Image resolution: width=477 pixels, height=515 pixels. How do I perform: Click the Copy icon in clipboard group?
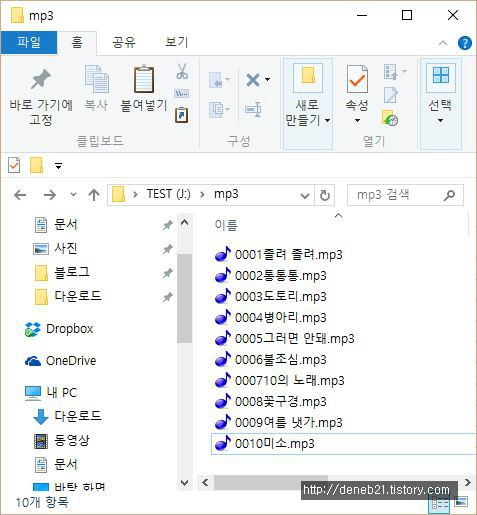pos(96,79)
